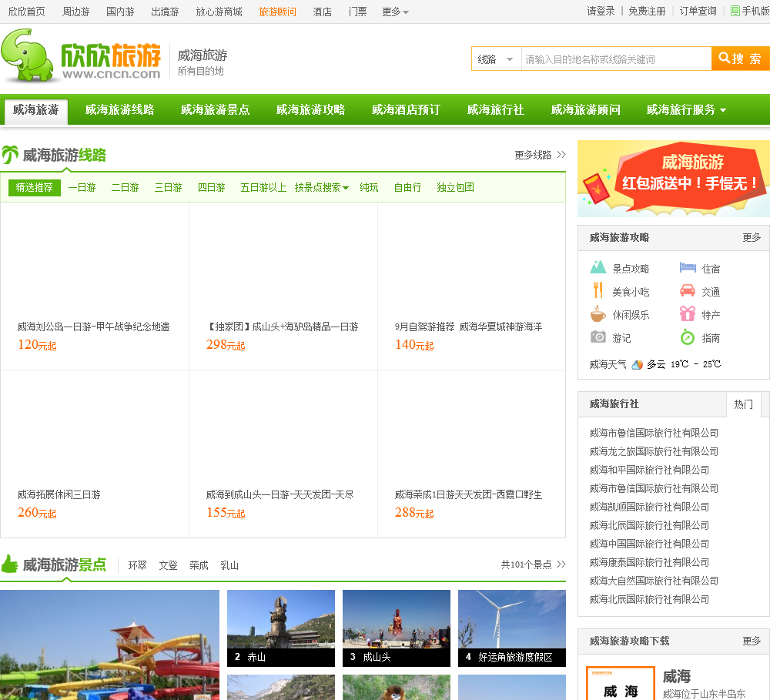This screenshot has height=700, width=770.
Task: Open the 威海酒店预订 nav tab
Action: click(x=406, y=109)
